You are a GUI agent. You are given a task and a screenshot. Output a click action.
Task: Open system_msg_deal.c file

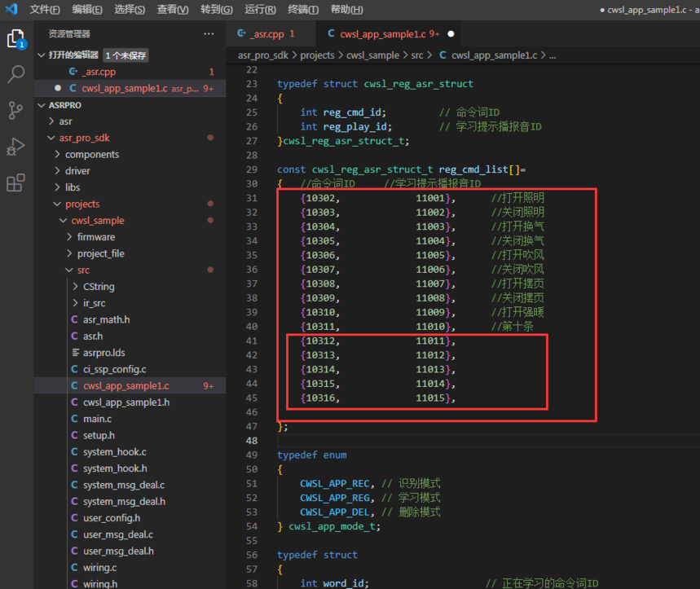130,485
